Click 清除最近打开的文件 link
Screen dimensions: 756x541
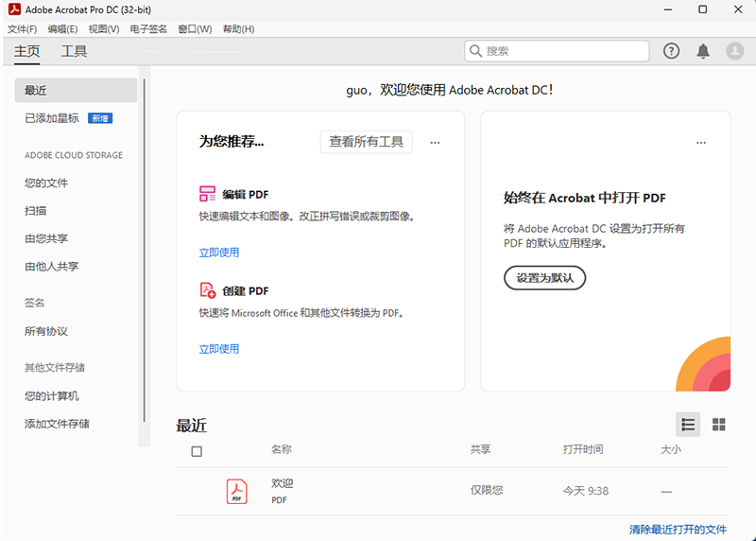point(678,530)
